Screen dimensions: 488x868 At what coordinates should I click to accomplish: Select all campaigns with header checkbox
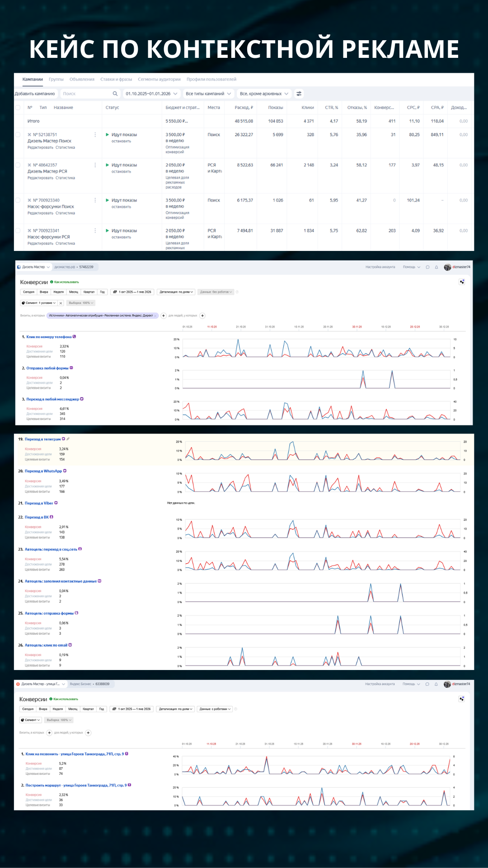tap(18, 108)
